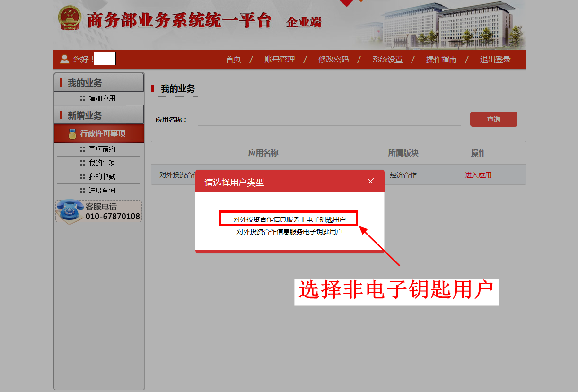Viewport: 578px width, 392px height.
Task: Click the telephone icon for 客服电话
Action: 70,210
